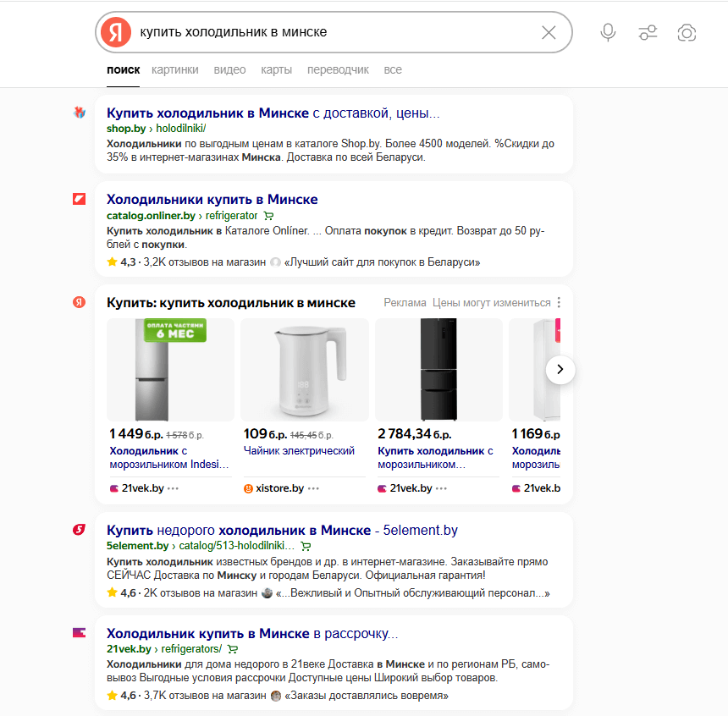Click the 5element.by catalog URL path

(x=237, y=546)
